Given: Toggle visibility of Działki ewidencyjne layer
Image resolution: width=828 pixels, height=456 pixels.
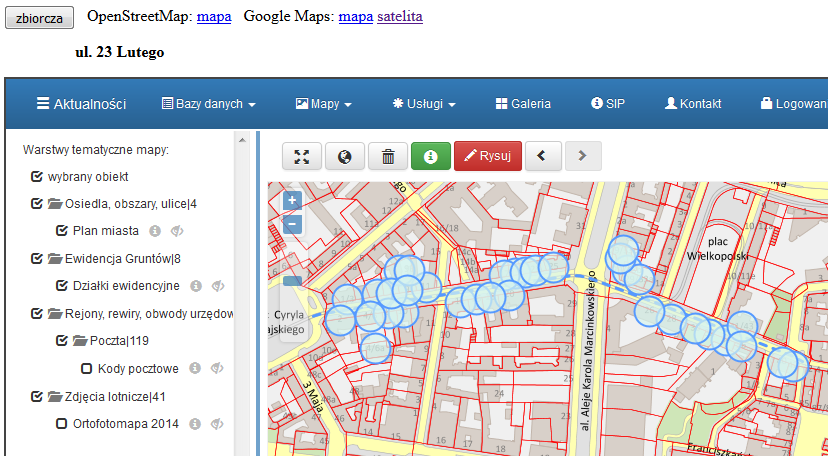Looking at the screenshot, I should (216, 286).
